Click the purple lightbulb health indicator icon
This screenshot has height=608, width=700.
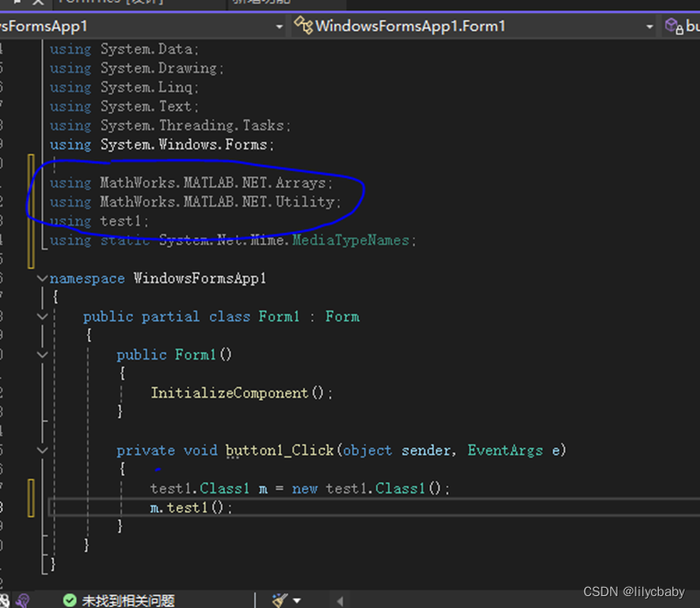[x=22, y=601]
